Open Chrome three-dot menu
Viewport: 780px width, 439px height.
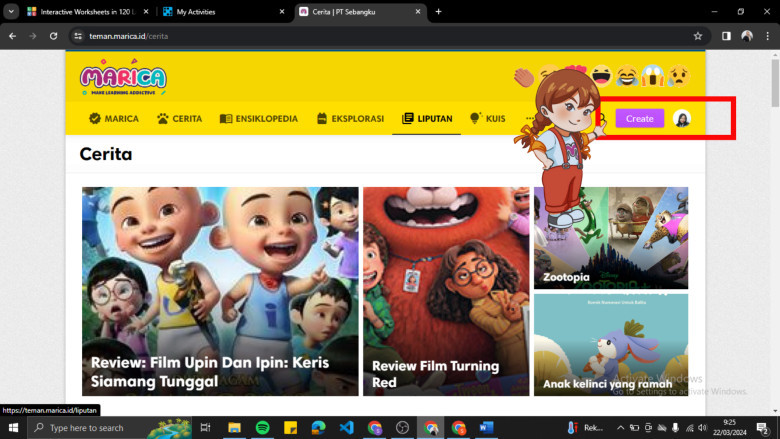(x=768, y=36)
